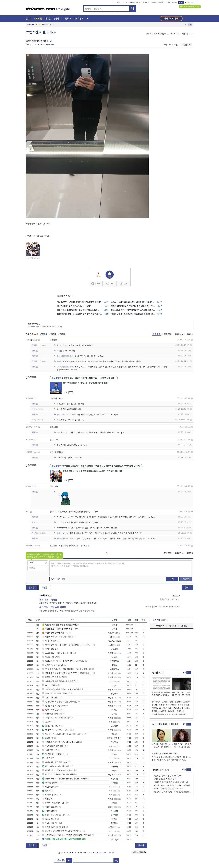The image size is (219, 868).
Task: Open MY갤로그 in login box
Action: pos(160,625)
